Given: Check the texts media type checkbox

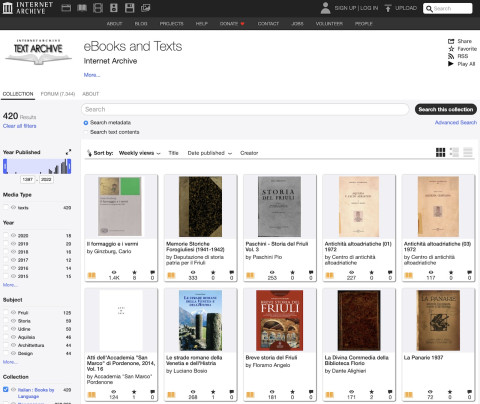Looking at the screenshot, I should pyautogui.click(x=6, y=207).
